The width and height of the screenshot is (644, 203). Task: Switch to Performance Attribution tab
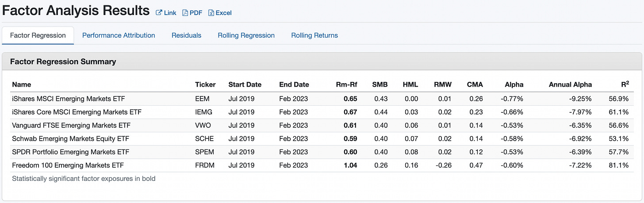(119, 35)
